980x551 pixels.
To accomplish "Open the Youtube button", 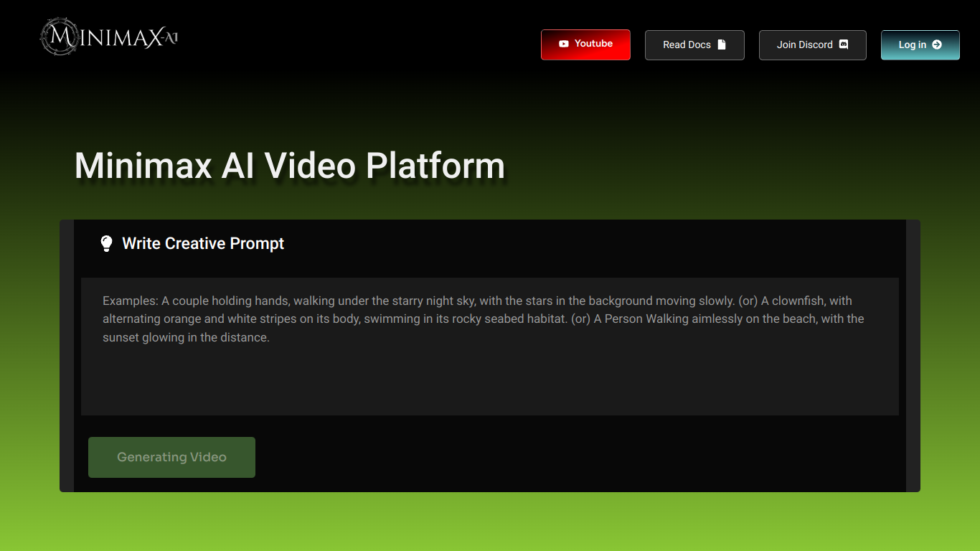I will point(585,44).
